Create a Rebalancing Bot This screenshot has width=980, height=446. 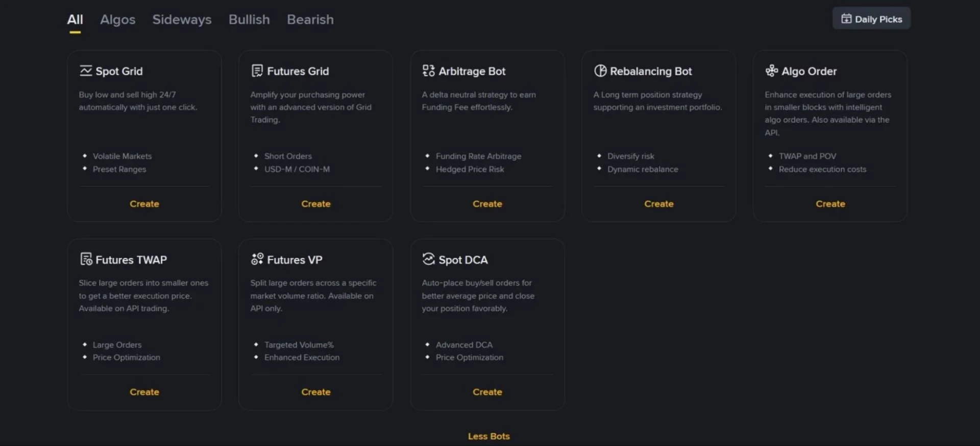point(659,204)
